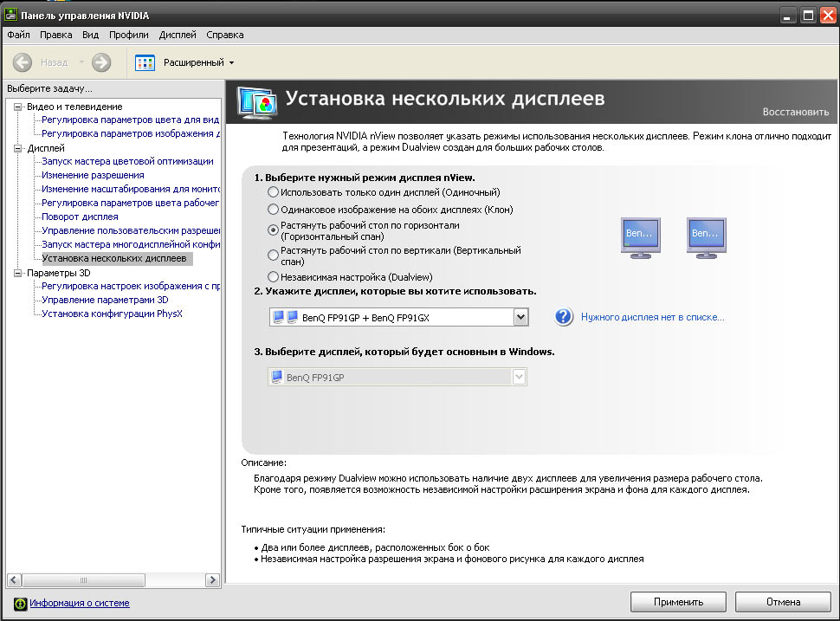Open Регулировка параметров изображения tree item
The image size is (840, 621).
(131, 133)
